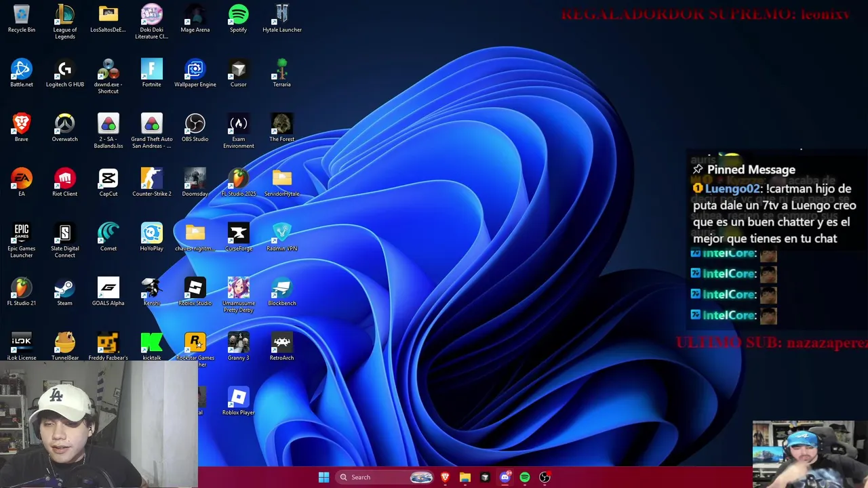Launch Epic Games Launcher shortcut
The width and height of the screenshot is (868, 488).
point(22,241)
